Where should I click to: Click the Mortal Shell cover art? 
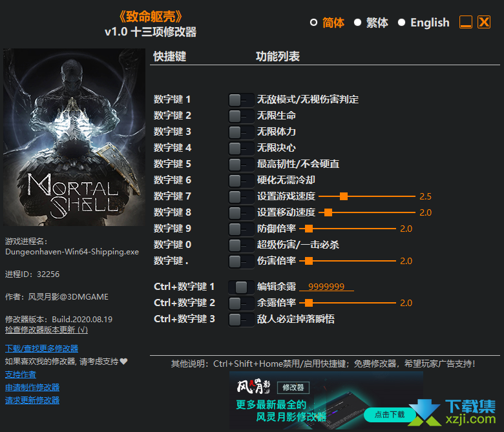(74, 137)
